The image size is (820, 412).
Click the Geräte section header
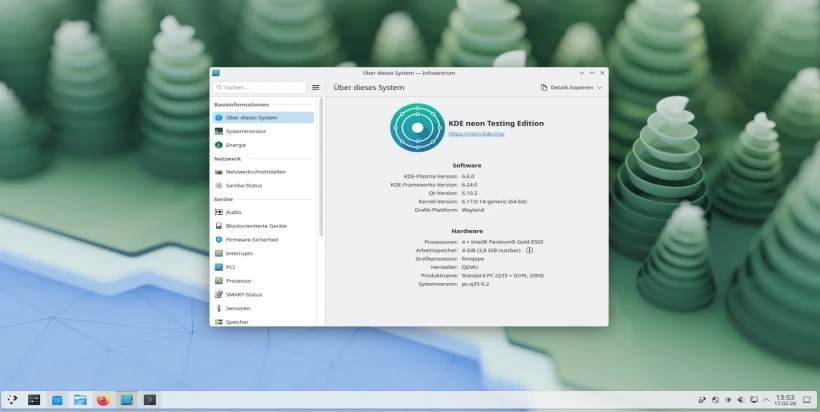click(x=223, y=199)
